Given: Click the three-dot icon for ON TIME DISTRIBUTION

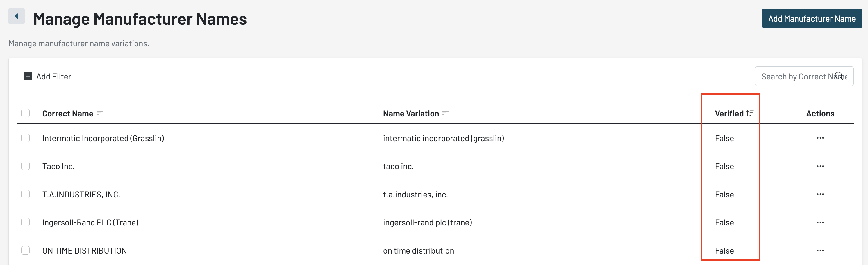Looking at the screenshot, I should [820, 250].
